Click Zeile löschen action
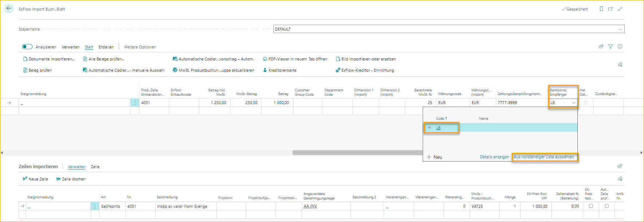644x222 pixels. [71, 179]
